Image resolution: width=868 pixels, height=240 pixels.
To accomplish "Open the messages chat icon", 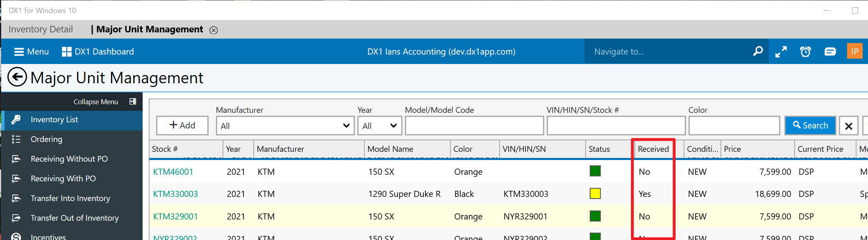I will 830,52.
